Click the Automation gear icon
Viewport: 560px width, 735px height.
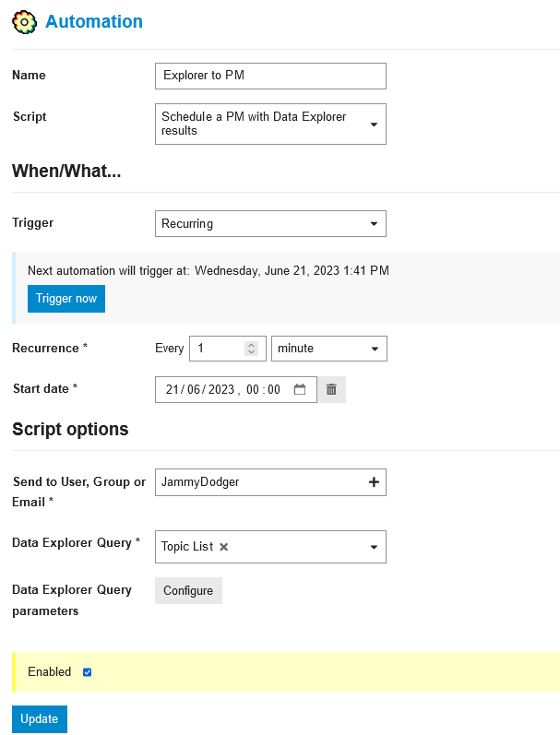click(x=24, y=22)
